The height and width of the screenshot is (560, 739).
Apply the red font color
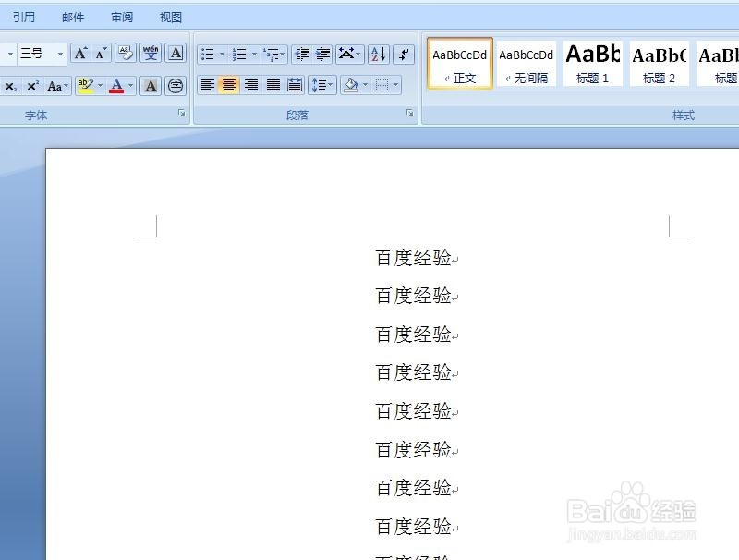(x=116, y=86)
